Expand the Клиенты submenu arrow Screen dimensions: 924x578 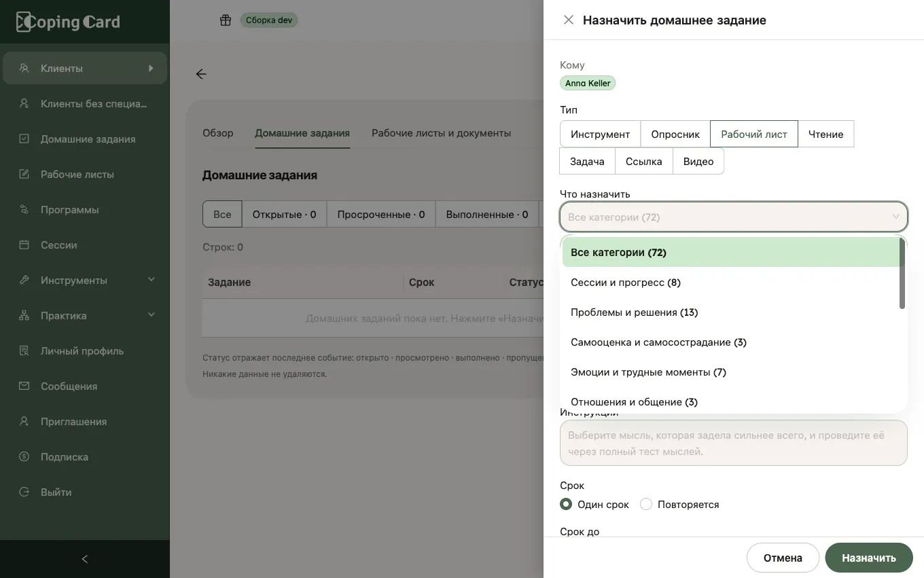[x=151, y=68]
